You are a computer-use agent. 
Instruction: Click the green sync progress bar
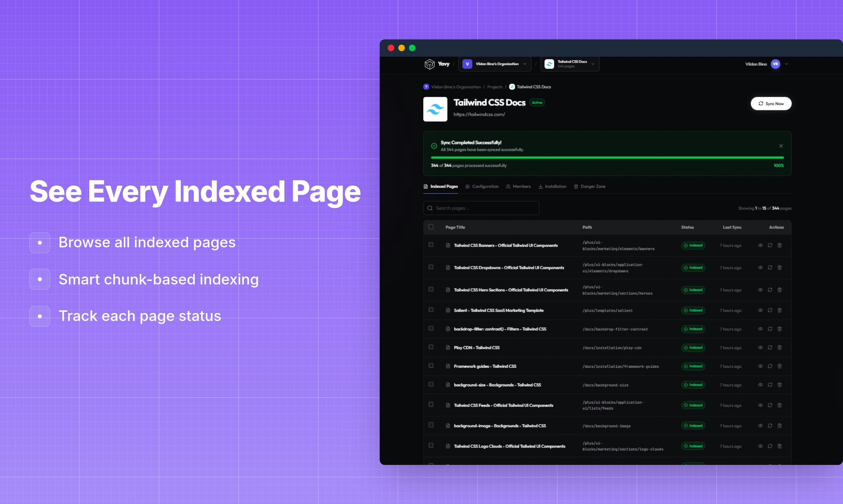(x=607, y=157)
